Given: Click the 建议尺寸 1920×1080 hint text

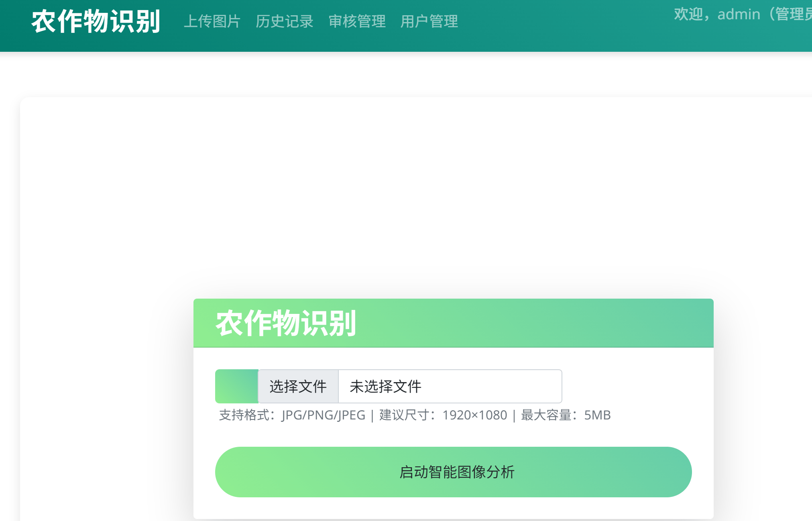Looking at the screenshot, I should tap(443, 415).
